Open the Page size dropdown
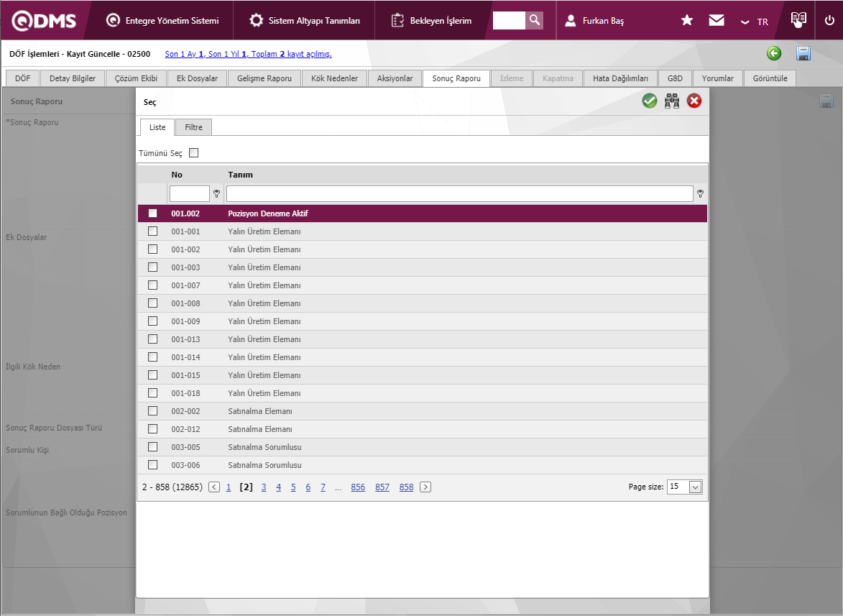The height and width of the screenshot is (616, 843). click(x=695, y=487)
